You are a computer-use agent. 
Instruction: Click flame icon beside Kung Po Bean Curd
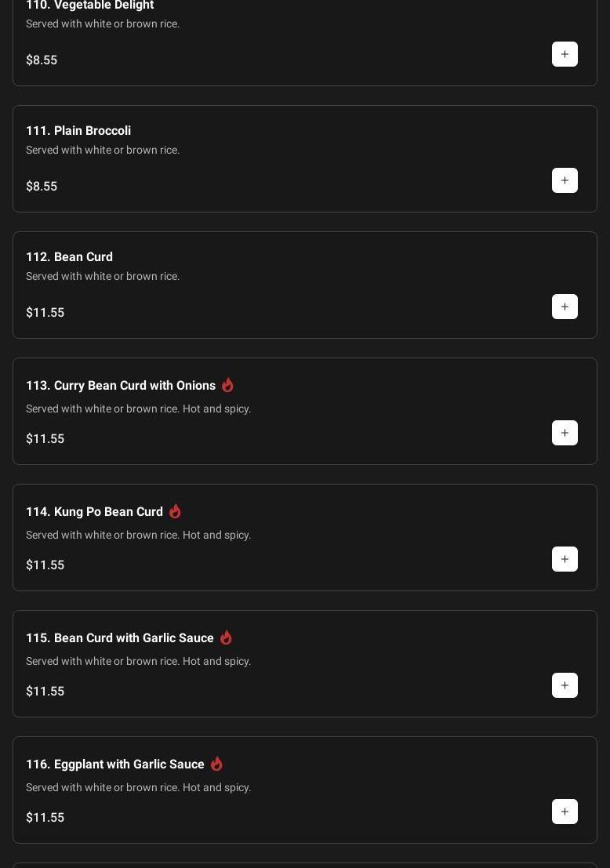(x=175, y=511)
